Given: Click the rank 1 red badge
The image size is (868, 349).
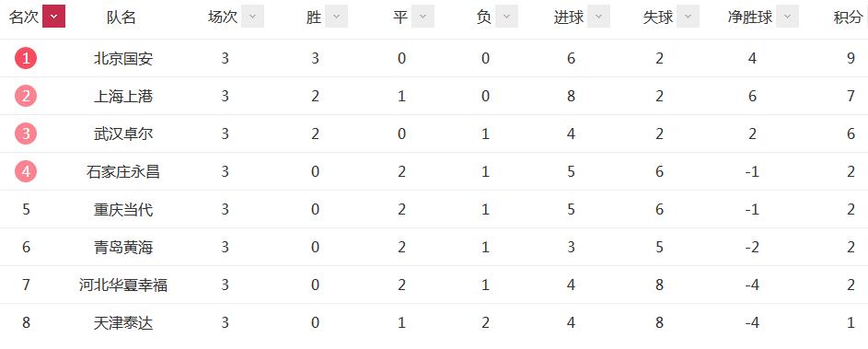Looking at the screenshot, I should pos(26,58).
